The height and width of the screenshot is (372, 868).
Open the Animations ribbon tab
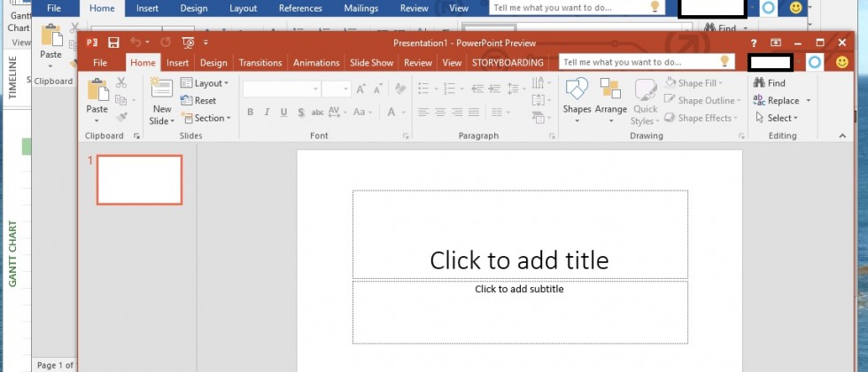pos(316,63)
